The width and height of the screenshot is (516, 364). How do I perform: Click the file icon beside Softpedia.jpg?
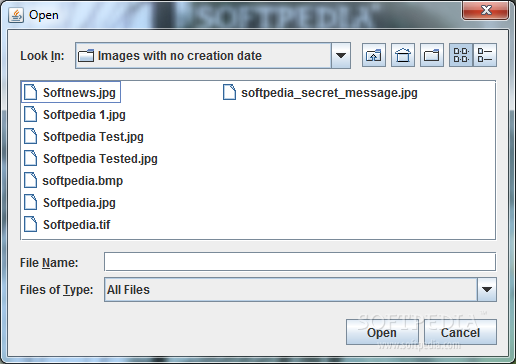point(31,202)
